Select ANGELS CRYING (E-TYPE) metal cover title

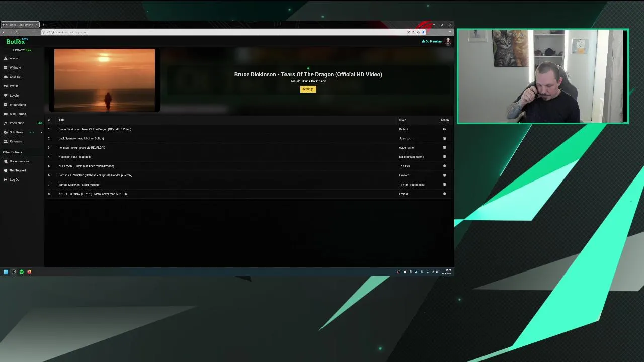tap(93, 194)
